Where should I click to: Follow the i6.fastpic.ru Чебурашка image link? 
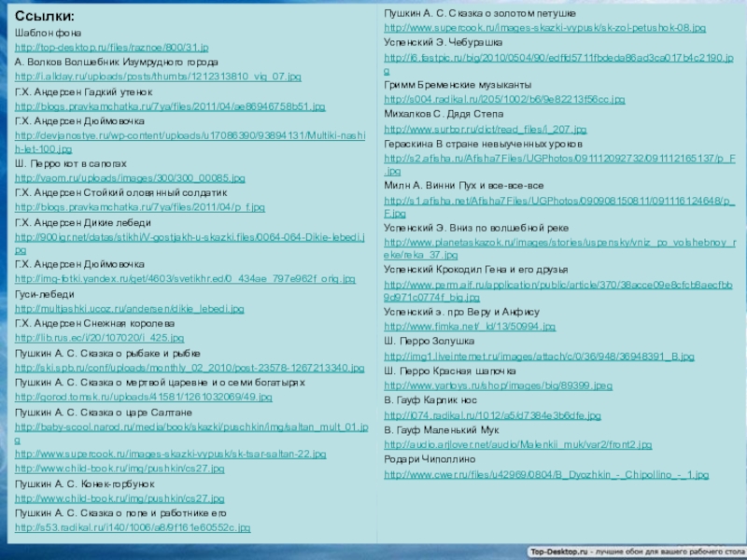coord(558,64)
